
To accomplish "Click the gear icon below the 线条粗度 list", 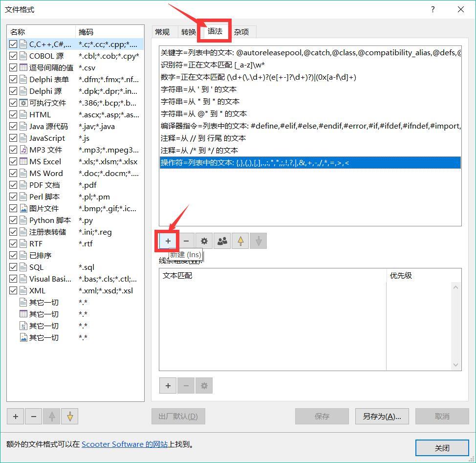I will tap(204, 386).
